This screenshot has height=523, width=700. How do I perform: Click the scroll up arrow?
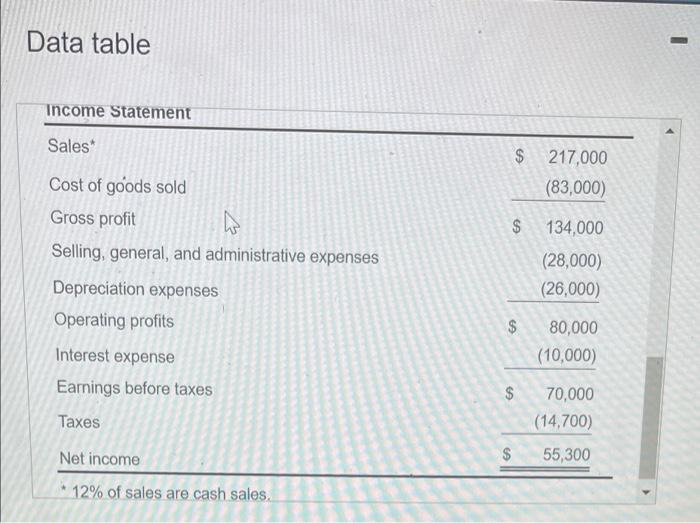coord(671,132)
